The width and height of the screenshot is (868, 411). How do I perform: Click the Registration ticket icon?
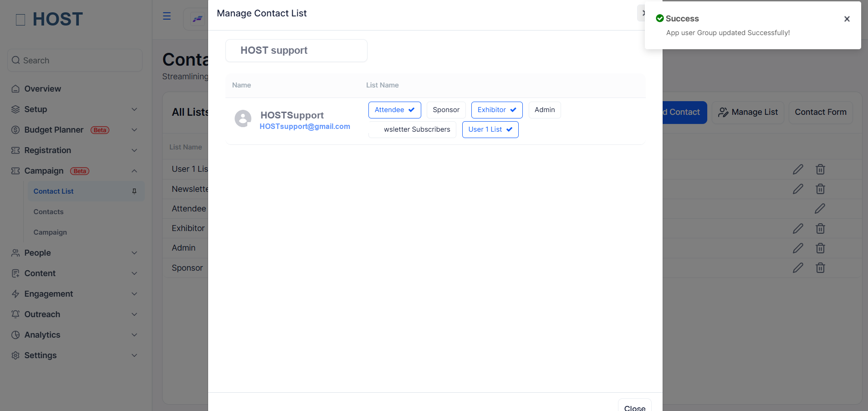[x=15, y=150]
